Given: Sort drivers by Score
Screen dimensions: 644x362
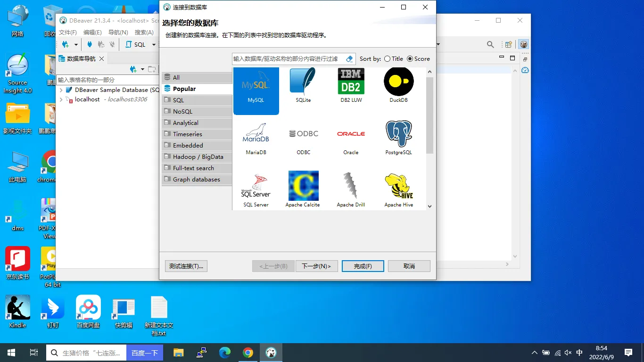Looking at the screenshot, I should pos(418,59).
